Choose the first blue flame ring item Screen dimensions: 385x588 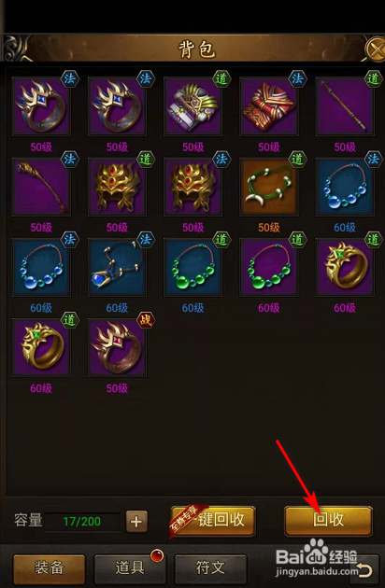pos(41,106)
